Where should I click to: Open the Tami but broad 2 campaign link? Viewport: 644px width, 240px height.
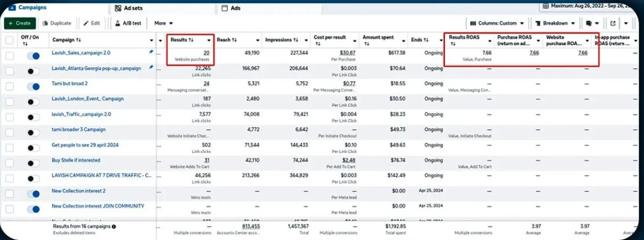coord(70,83)
